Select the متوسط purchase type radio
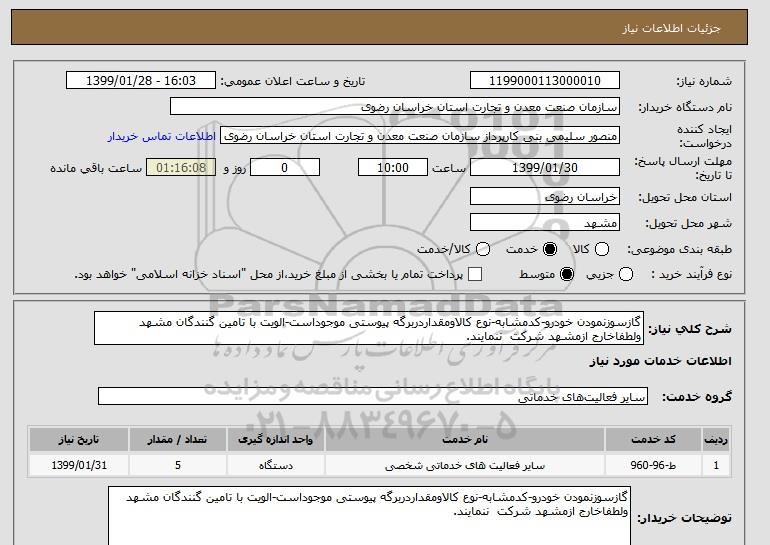 (x=567, y=274)
